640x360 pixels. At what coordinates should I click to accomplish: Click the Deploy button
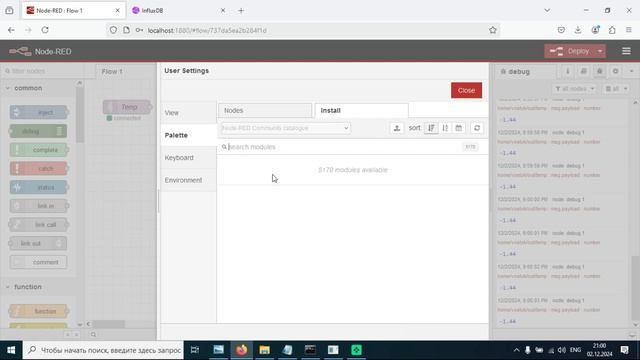point(570,51)
